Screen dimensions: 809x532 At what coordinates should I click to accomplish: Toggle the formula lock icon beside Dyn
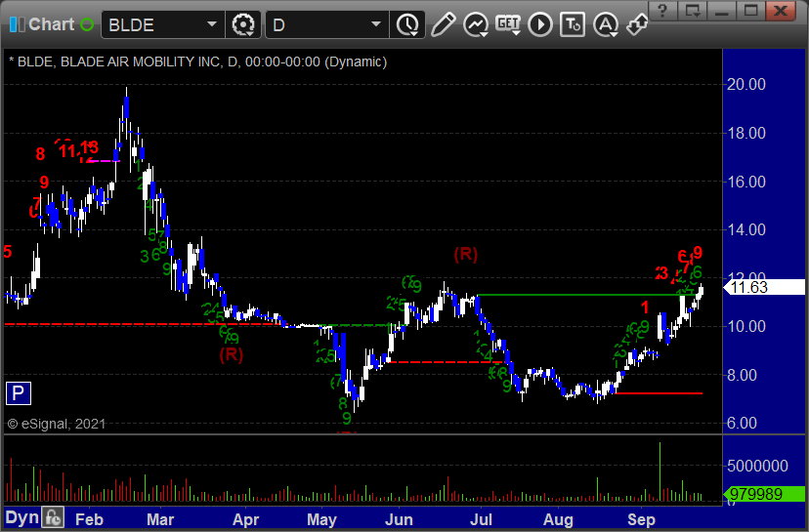coord(53,517)
